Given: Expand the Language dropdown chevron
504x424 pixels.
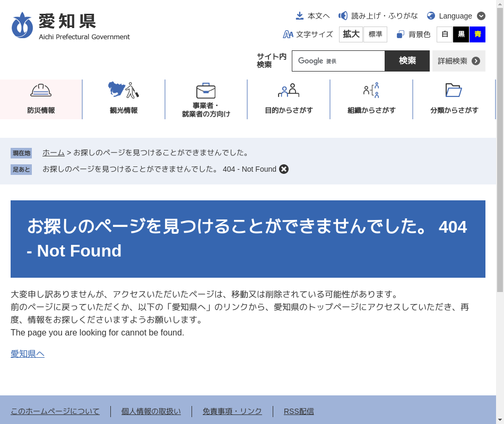Looking at the screenshot, I should pos(481,16).
